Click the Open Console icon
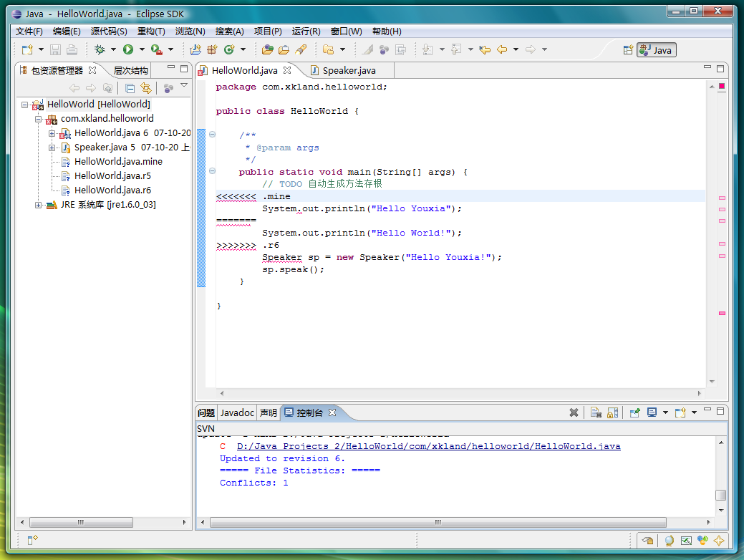The image size is (744, 560). (x=680, y=412)
